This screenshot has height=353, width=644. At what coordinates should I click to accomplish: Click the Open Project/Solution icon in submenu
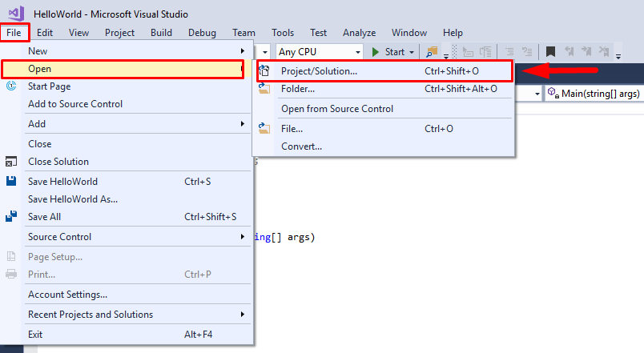coord(264,71)
